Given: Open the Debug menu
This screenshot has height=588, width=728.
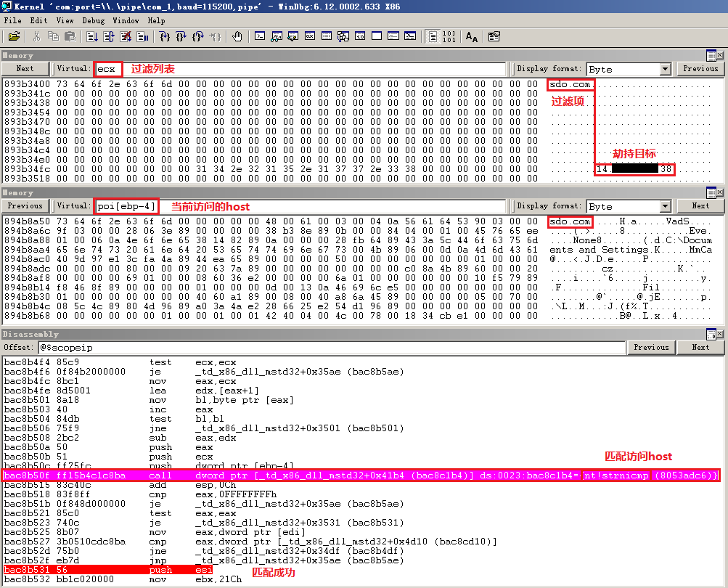Looking at the screenshot, I should (x=93, y=20).
